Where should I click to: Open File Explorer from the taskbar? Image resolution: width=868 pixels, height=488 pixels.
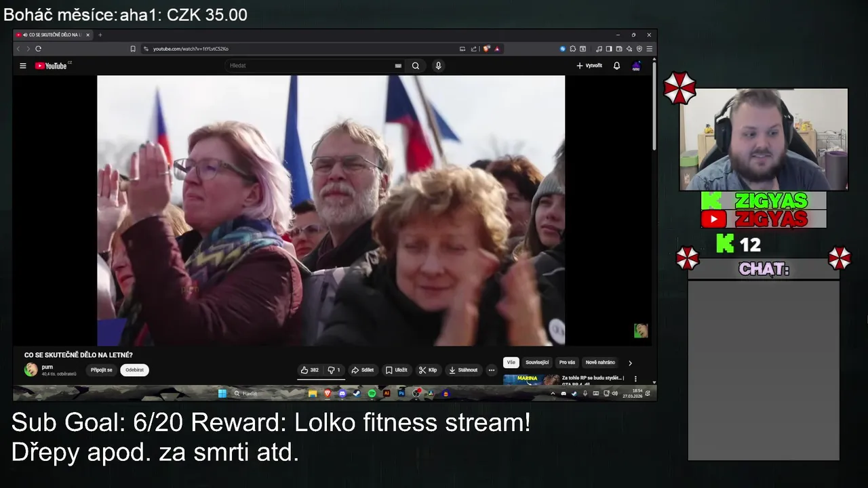pyautogui.click(x=313, y=393)
